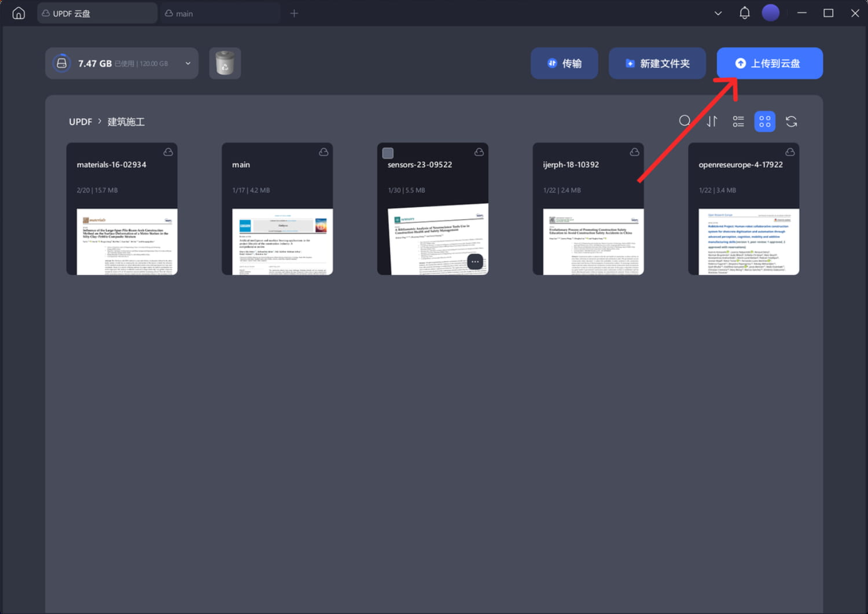The height and width of the screenshot is (614, 868).
Task: Expand the title bar chevron dropdown
Action: [x=718, y=13]
